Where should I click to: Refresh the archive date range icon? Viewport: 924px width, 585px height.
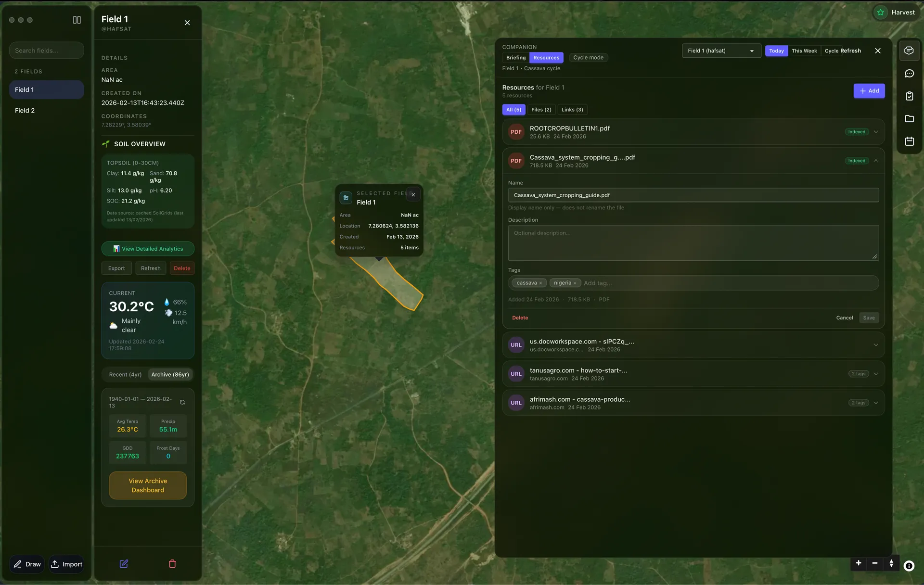coord(182,402)
